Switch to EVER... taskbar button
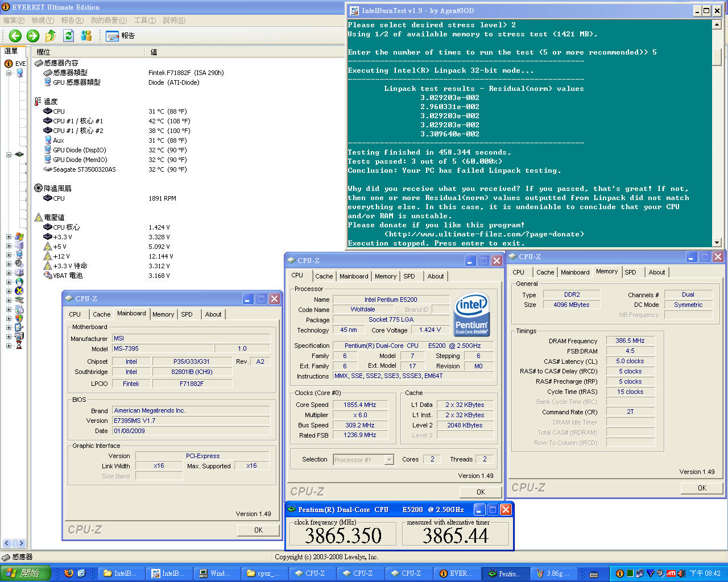This screenshot has height=582, width=728. pos(456,573)
